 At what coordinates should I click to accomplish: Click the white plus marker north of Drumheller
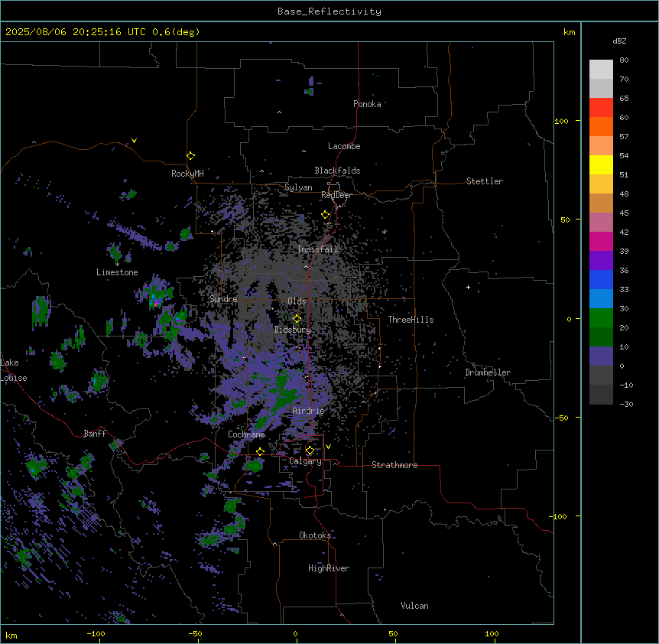tap(468, 287)
